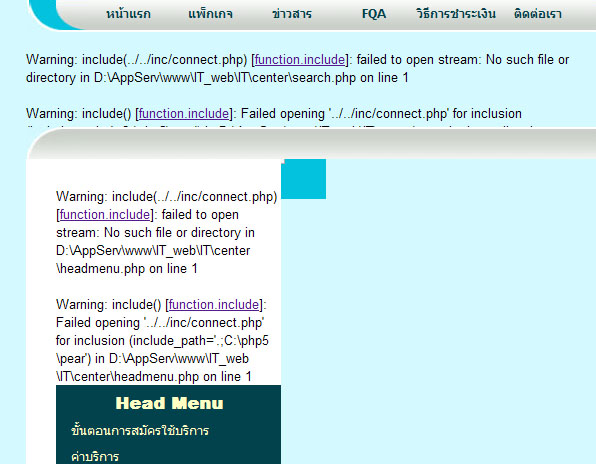Click the gray rounded banner bar

312,144
